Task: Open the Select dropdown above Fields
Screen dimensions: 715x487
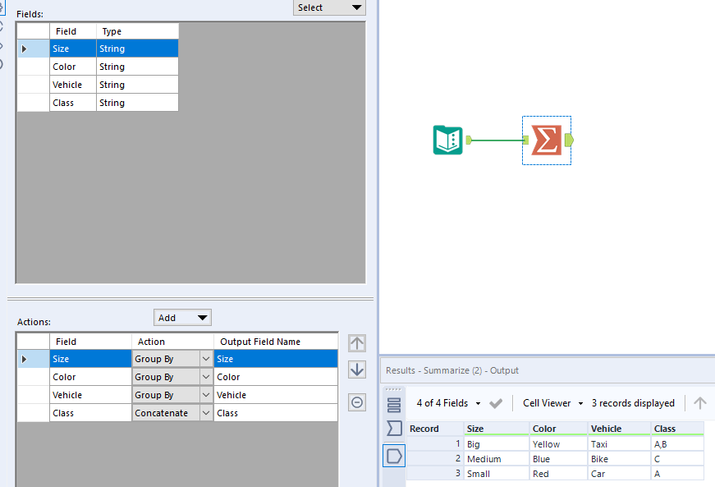Action: 329,8
